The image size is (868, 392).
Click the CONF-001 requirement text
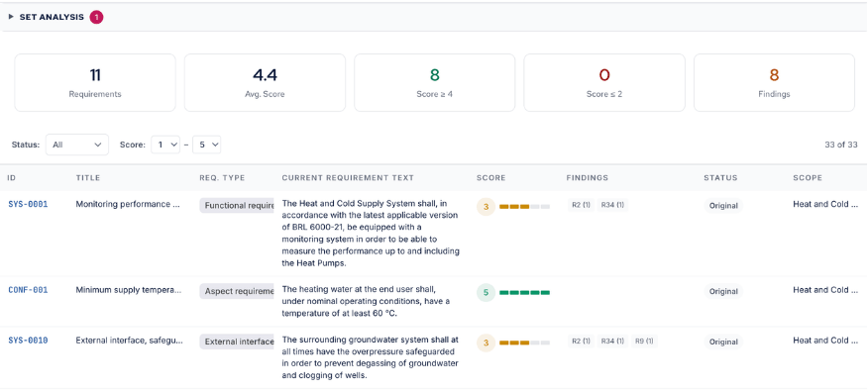click(367, 301)
